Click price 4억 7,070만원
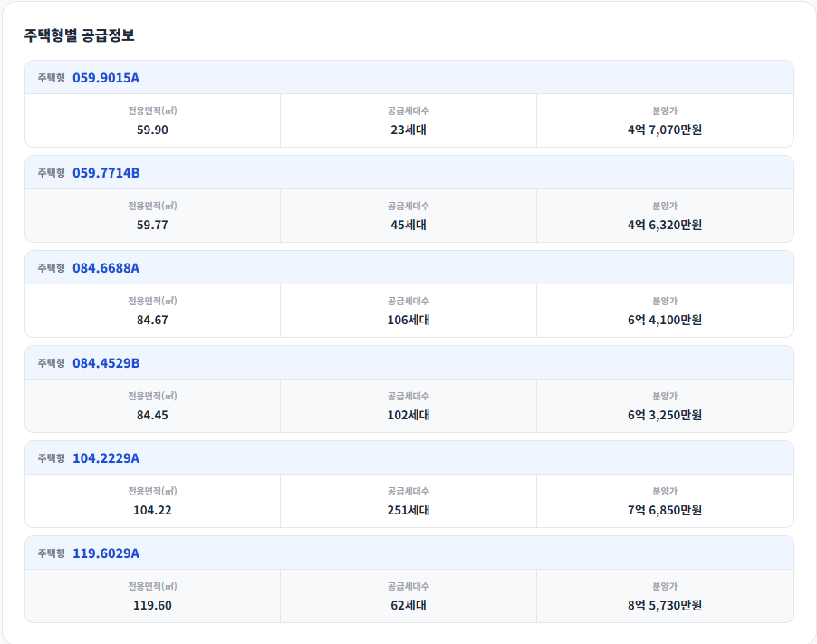Image resolution: width=817 pixels, height=644 pixels. (665, 130)
